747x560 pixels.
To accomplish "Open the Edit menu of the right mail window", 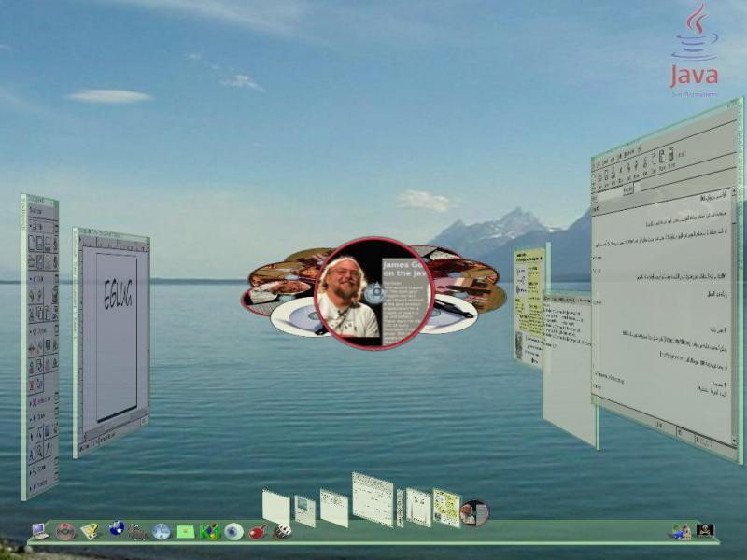I will (x=609, y=160).
